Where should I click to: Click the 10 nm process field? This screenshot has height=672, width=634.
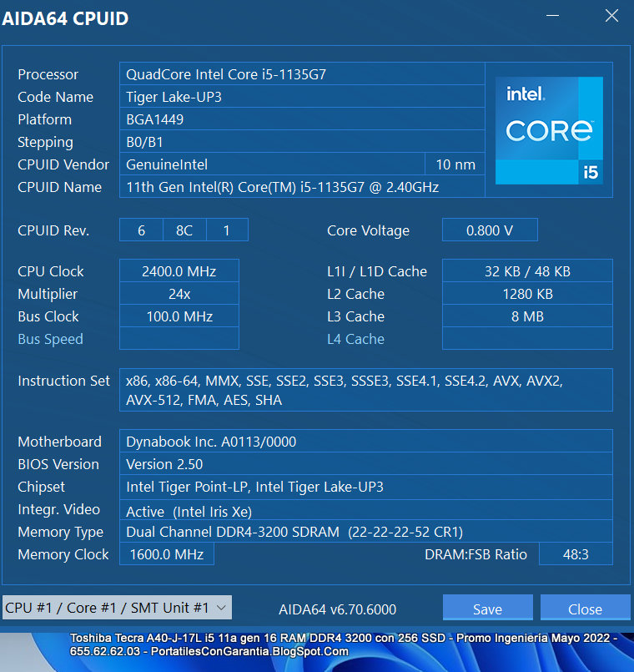coord(455,164)
